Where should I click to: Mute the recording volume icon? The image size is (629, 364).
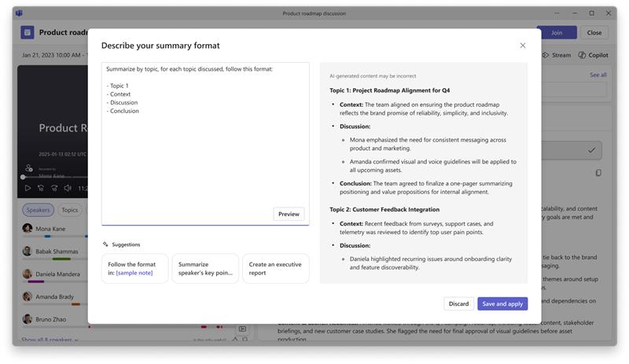coord(68,188)
